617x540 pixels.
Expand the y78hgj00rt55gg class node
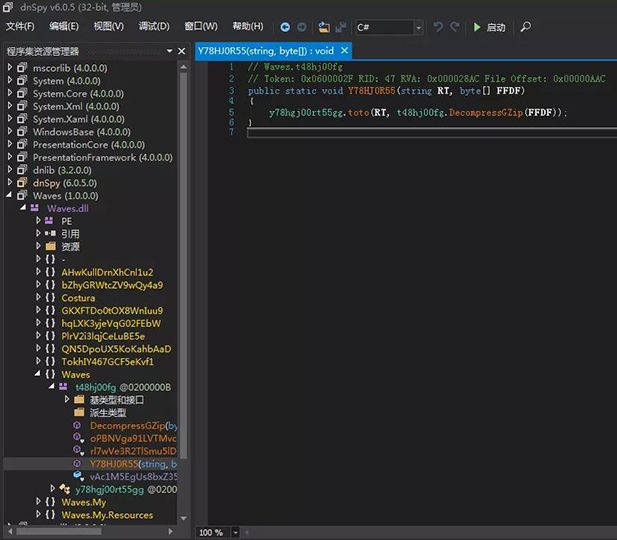(x=52, y=488)
